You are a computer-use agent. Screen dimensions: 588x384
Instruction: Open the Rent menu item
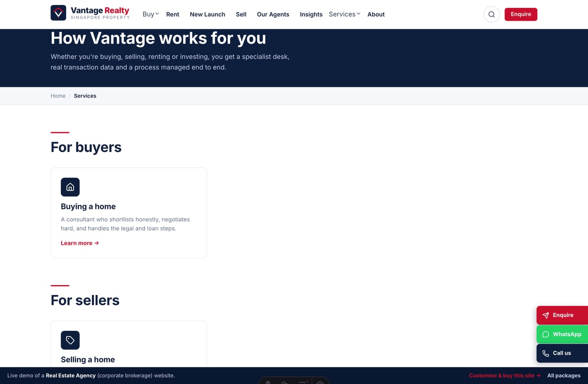173,14
